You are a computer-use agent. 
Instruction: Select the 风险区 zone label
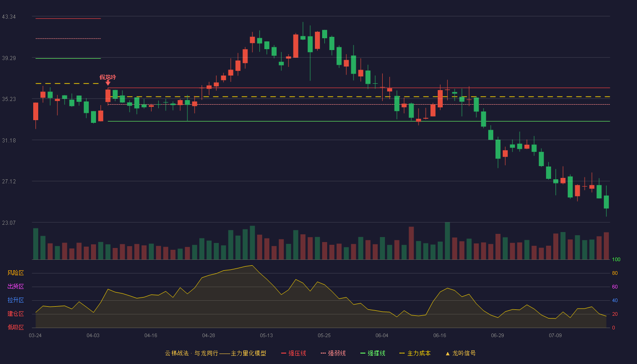[x=15, y=273]
